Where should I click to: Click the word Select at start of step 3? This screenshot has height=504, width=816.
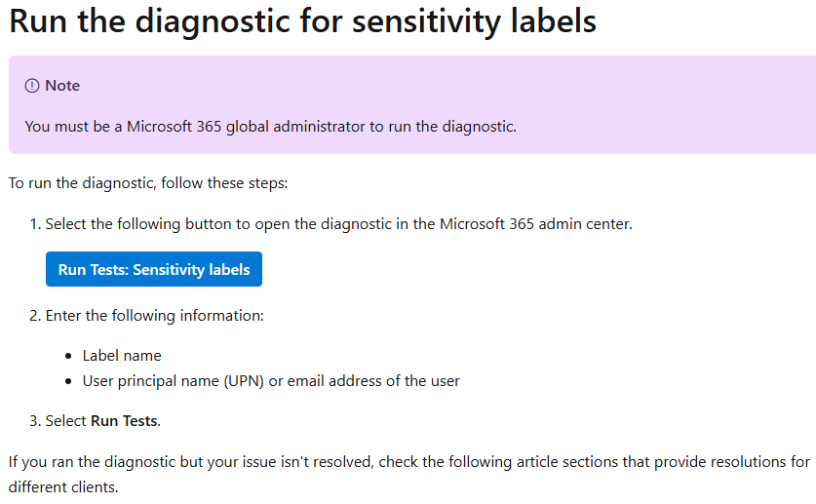pyautogui.click(x=65, y=421)
